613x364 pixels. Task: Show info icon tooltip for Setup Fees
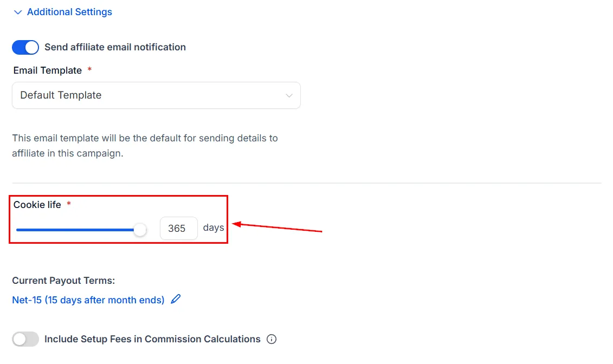[272, 339]
